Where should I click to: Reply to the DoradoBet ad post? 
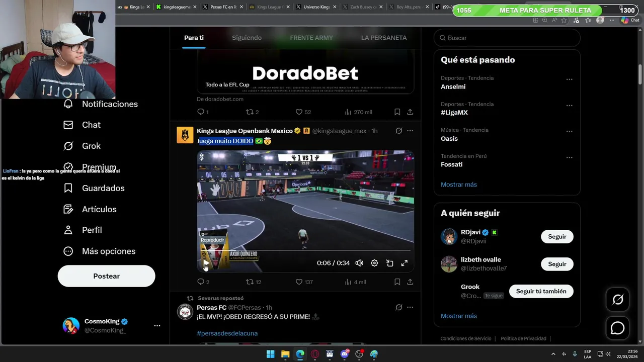[203, 112]
